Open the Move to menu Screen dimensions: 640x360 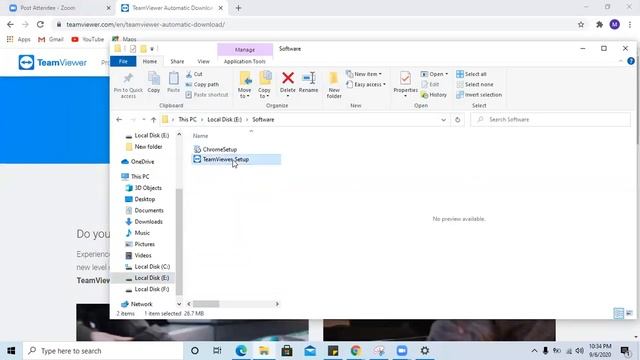point(244,84)
